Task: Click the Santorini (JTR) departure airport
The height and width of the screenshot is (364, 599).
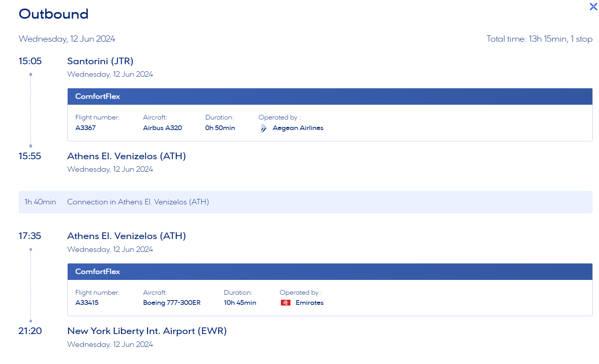Action: click(100, 61)
